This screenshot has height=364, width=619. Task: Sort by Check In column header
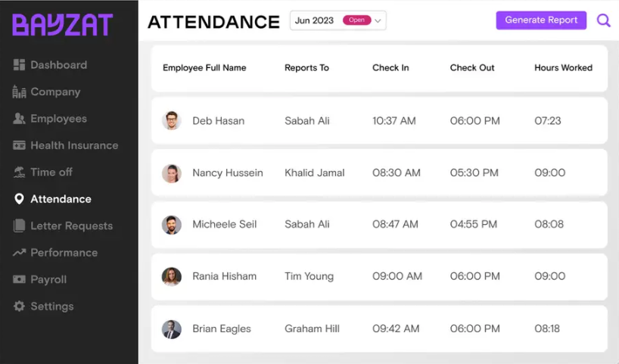coord(390,68)
